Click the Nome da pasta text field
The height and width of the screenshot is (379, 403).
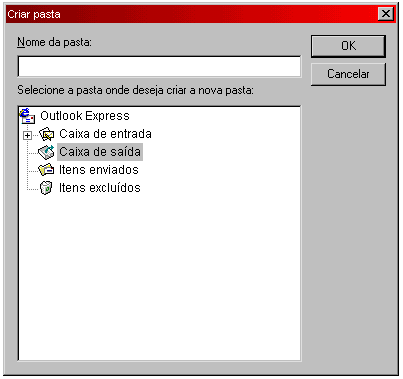click(159, 67)
